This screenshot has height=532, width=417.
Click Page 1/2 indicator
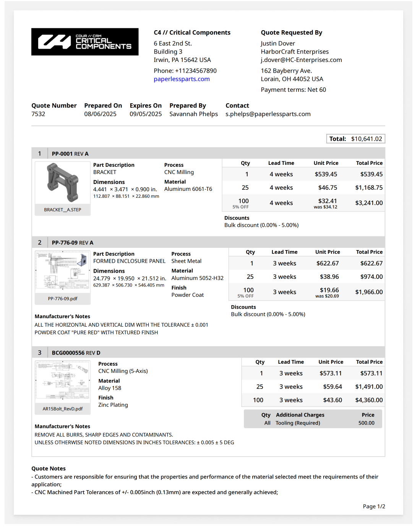coord(374,506)
